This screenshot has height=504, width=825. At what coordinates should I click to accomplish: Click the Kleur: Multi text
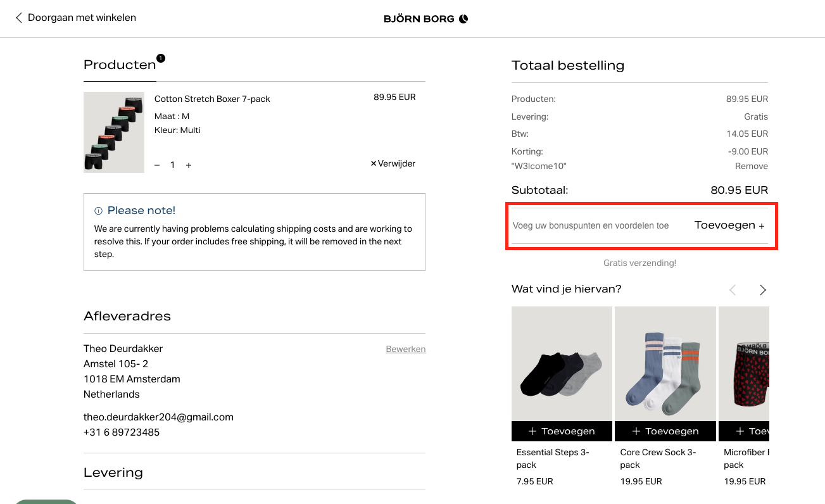(x=177, y=130)
